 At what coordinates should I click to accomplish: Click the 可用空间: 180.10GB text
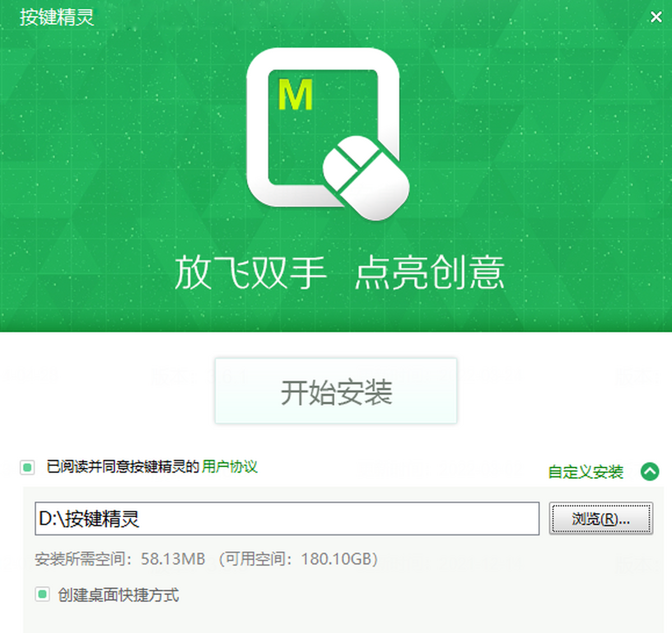[298, 559]
